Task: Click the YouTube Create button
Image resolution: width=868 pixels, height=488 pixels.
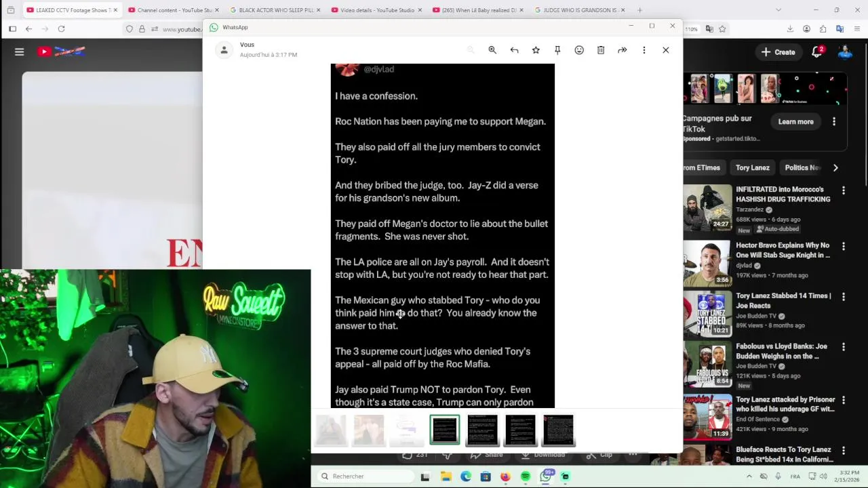Action: pyautogui.click(x=778, y=52)
